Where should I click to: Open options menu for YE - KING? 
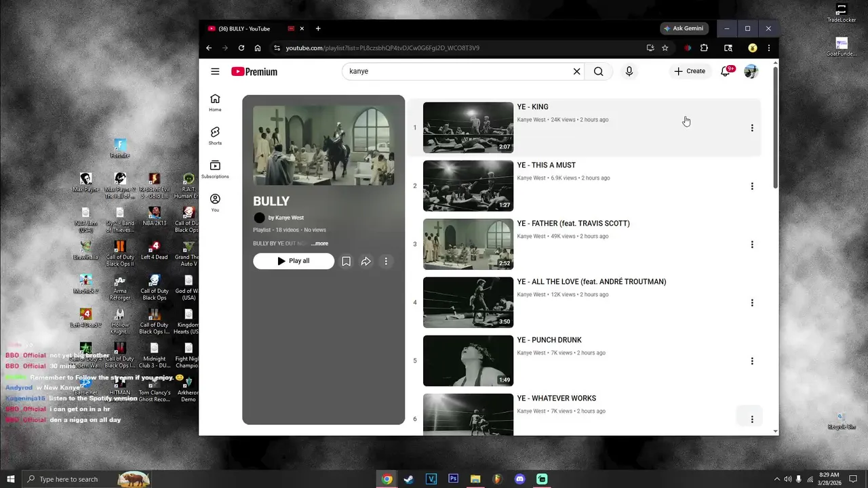pos(751,127)
